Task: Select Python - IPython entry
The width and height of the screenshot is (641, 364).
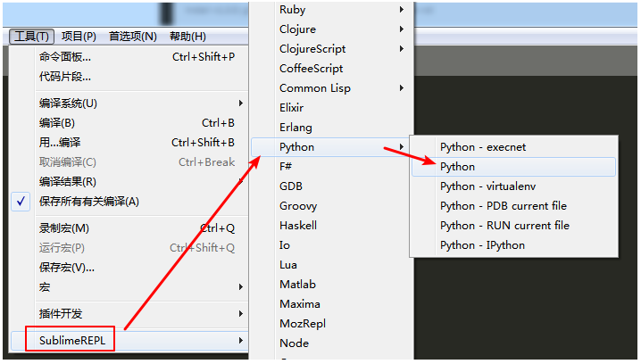Action: click(x=482, y=245)
